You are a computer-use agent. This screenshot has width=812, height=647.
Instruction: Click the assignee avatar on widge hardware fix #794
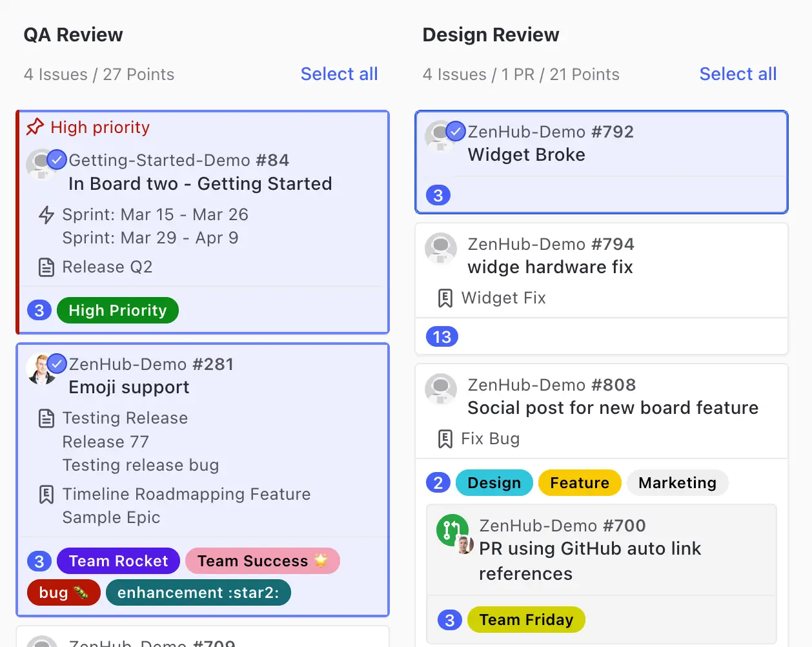coord(441,249)
